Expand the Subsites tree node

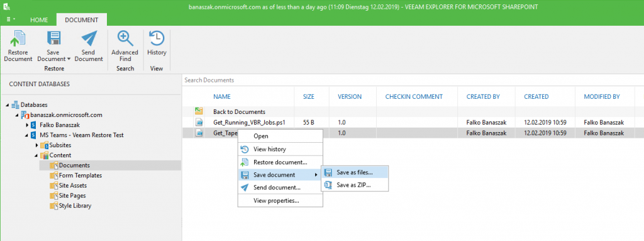[x=36, y=145]
